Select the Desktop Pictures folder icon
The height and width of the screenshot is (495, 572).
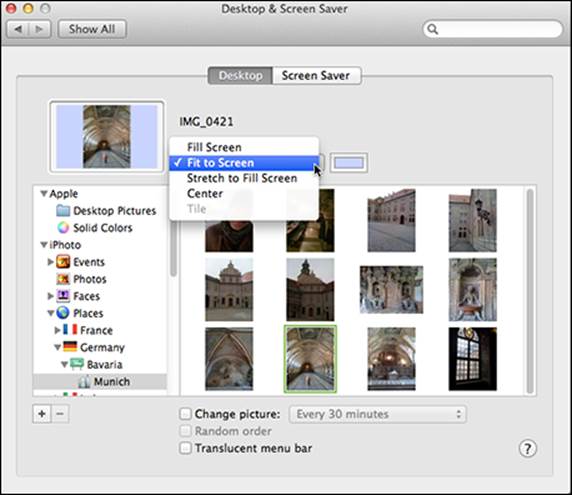click(63, 210)
